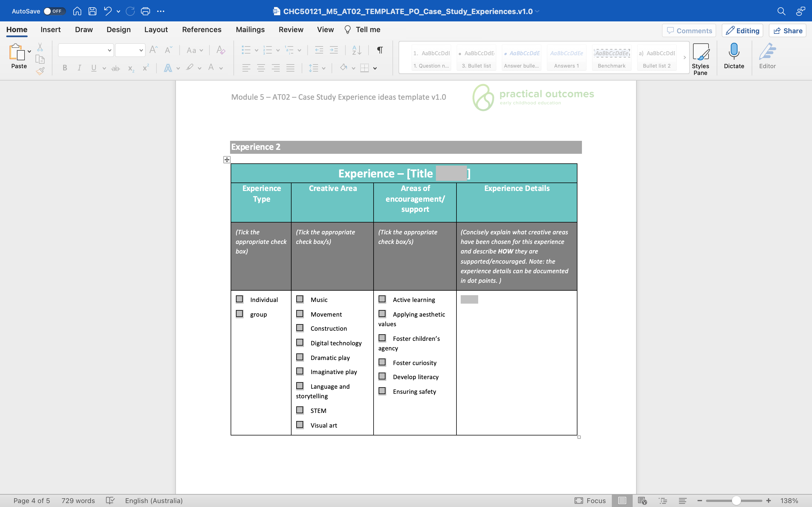Turn on the AutoSave toggle
The image size is (812, 507).
click(55, 11)
